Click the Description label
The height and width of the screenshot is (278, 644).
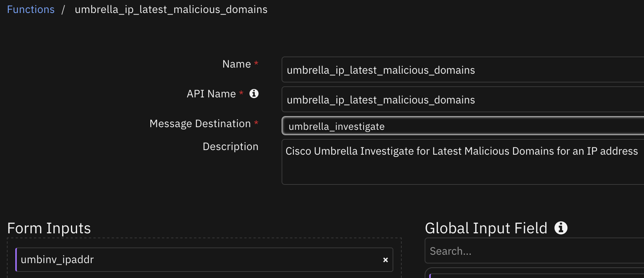(x=230, y=147)
